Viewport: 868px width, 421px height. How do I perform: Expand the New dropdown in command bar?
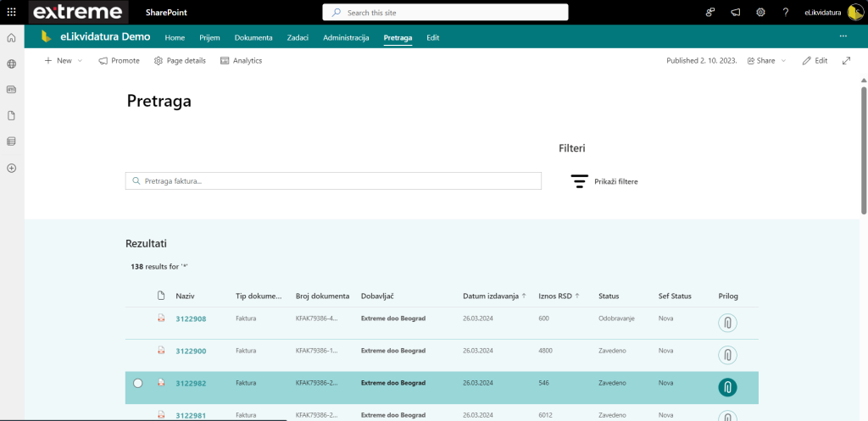coord(80,61)
